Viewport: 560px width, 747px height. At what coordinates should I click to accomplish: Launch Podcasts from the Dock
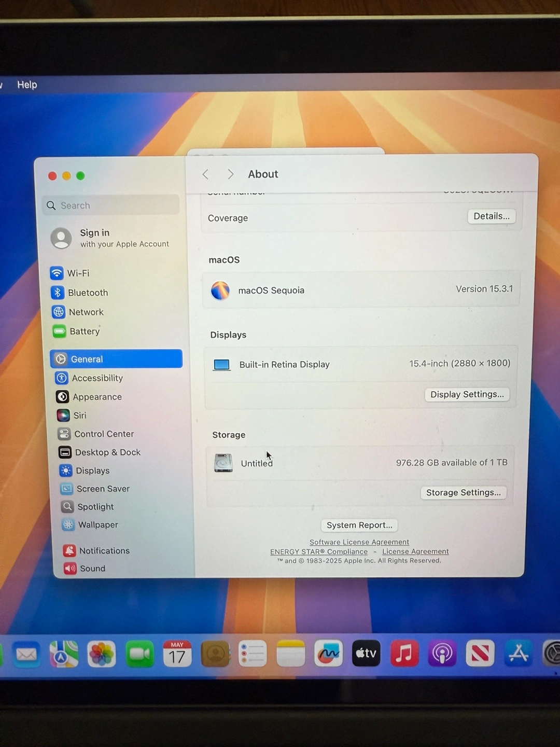coord(442,653)
